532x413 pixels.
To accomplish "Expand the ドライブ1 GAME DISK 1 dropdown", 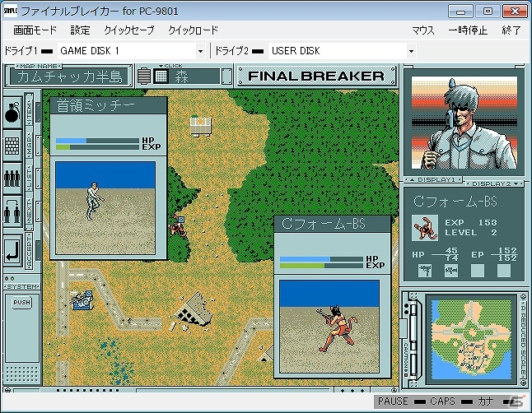I will click(200, 51).
